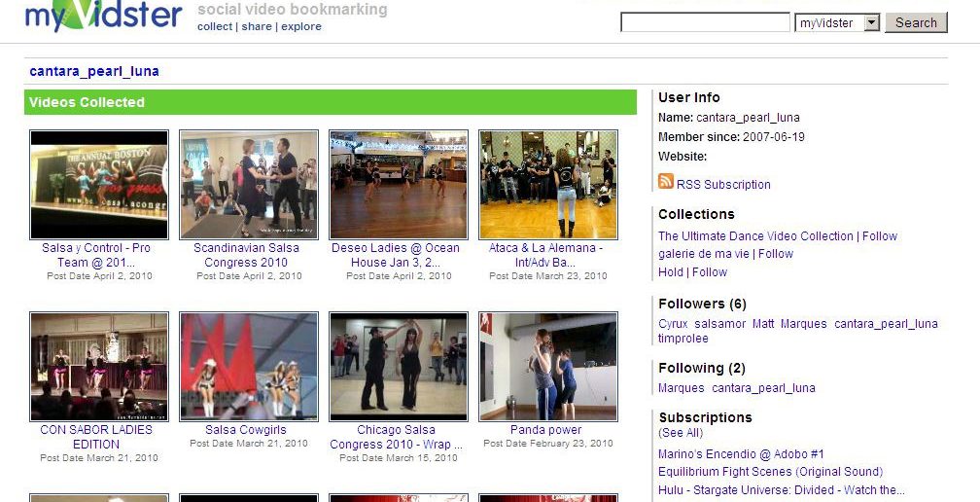Click the Search button

tap(916, 22)
